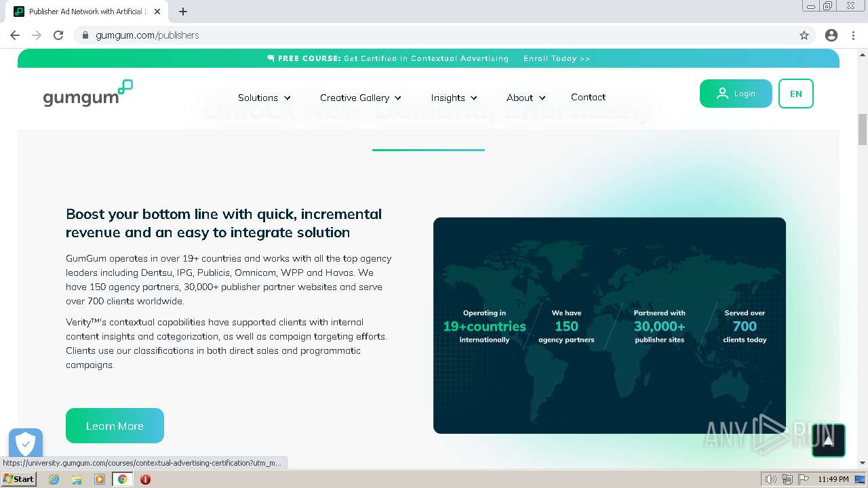This screenshot has height=488, width=868.
Task: Click Enroll Today link in banner
Action: pyautogui.click(x=556, y=58)
